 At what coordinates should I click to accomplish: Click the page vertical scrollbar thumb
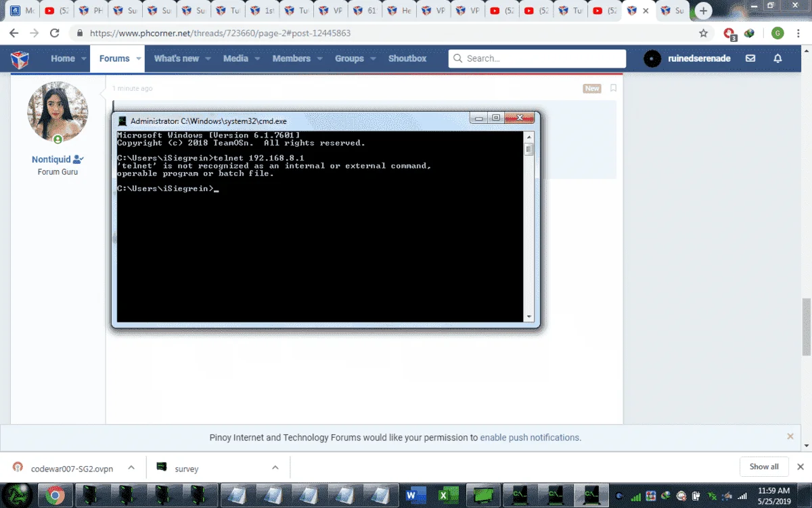pyautogui.click(x=806, y=326)
